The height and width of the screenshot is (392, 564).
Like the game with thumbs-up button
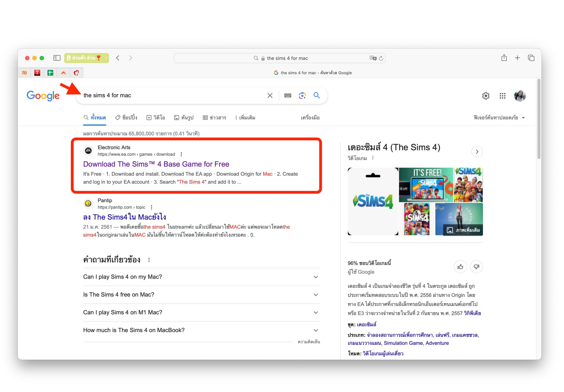click(460, 267)
